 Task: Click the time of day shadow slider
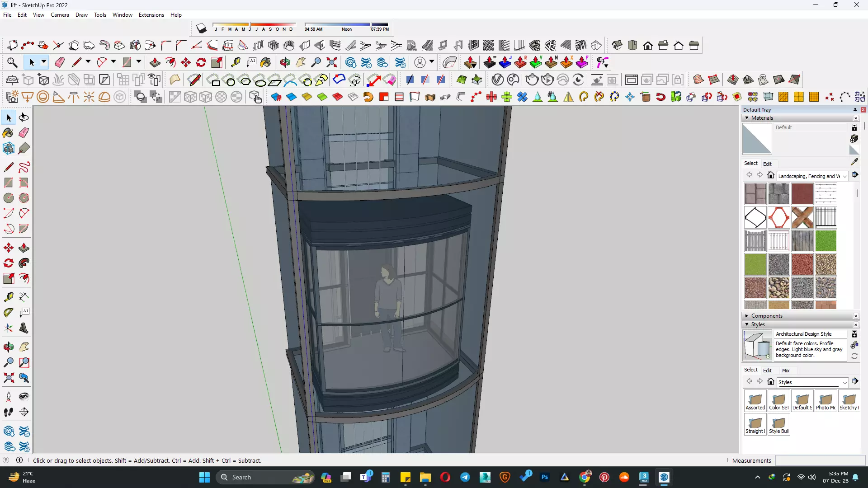pos(346,24)
